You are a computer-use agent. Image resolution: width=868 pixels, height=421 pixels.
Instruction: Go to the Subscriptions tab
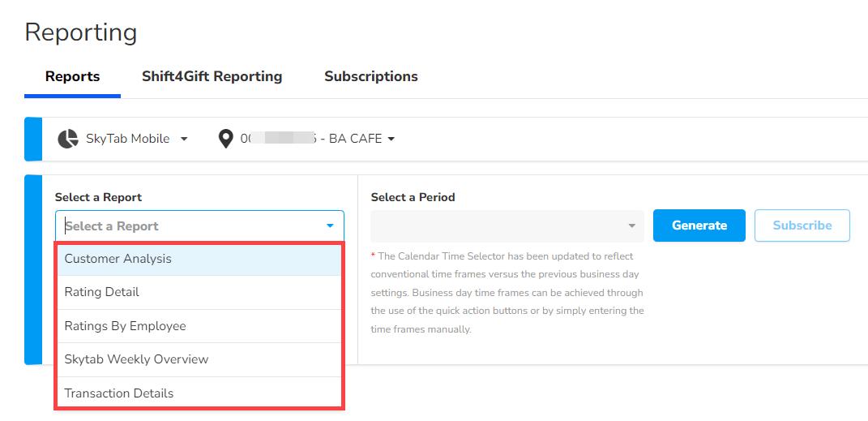click(x=370, y=77)
